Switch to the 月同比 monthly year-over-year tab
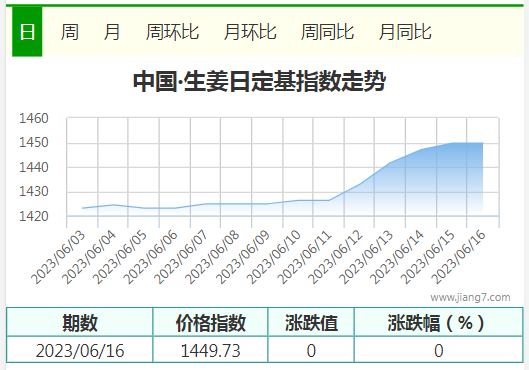The height and width of the screenshot is (370, 529). [x=405, y=32]
